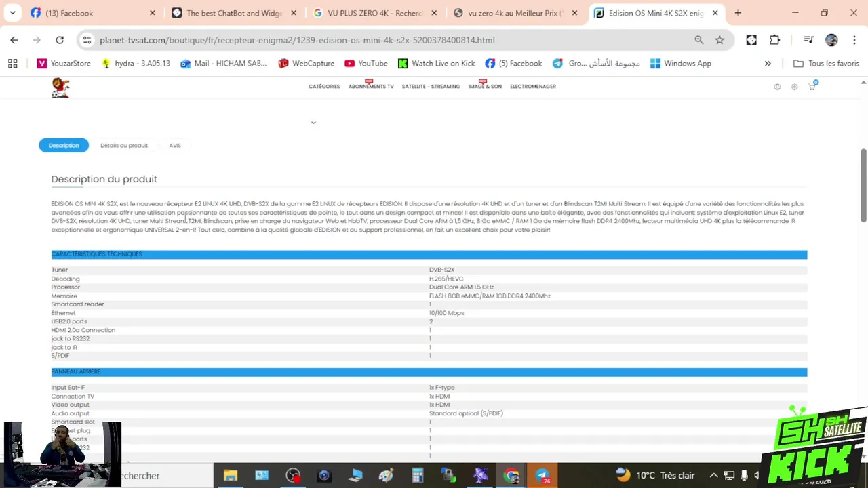868x488 pixels.
Task: Open the media control playlist icon
Action: click(x=808, y=40)
